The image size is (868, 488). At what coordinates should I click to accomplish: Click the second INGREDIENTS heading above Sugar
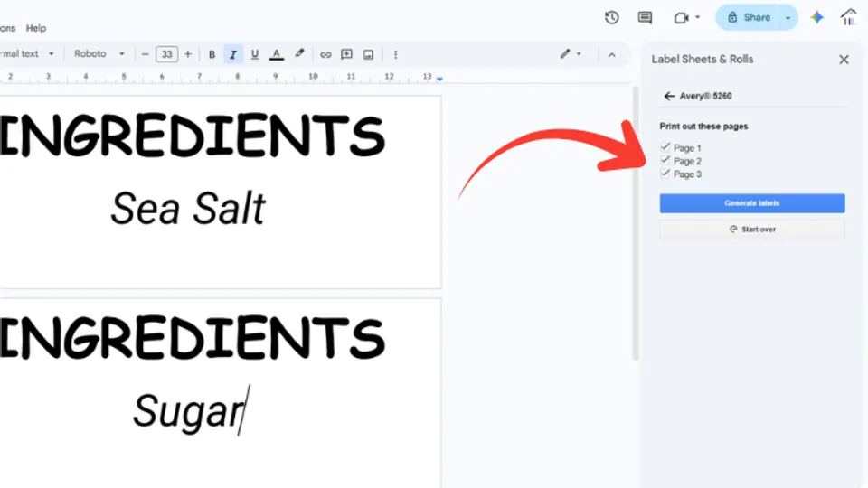point(192,339)
